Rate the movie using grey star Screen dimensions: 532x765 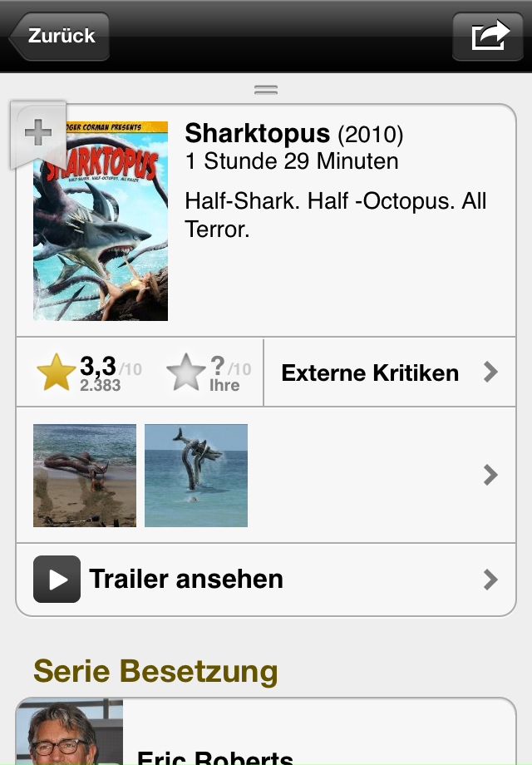click(186, 373)
